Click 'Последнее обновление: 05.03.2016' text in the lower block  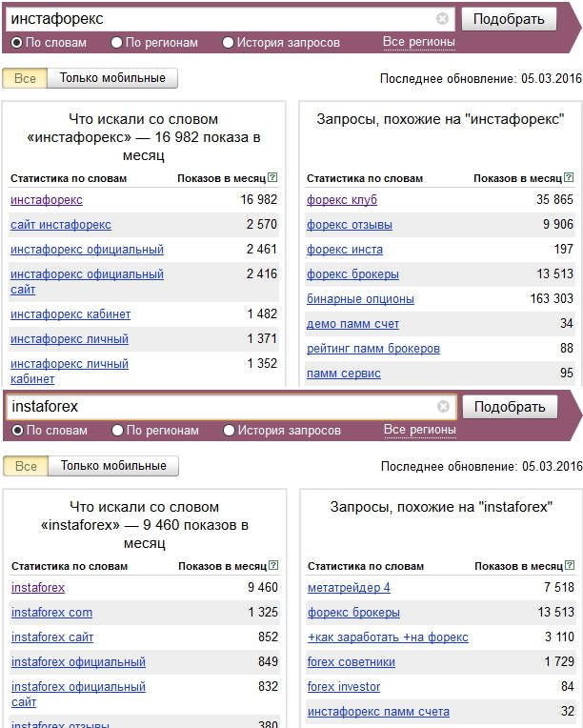point(482,466)
